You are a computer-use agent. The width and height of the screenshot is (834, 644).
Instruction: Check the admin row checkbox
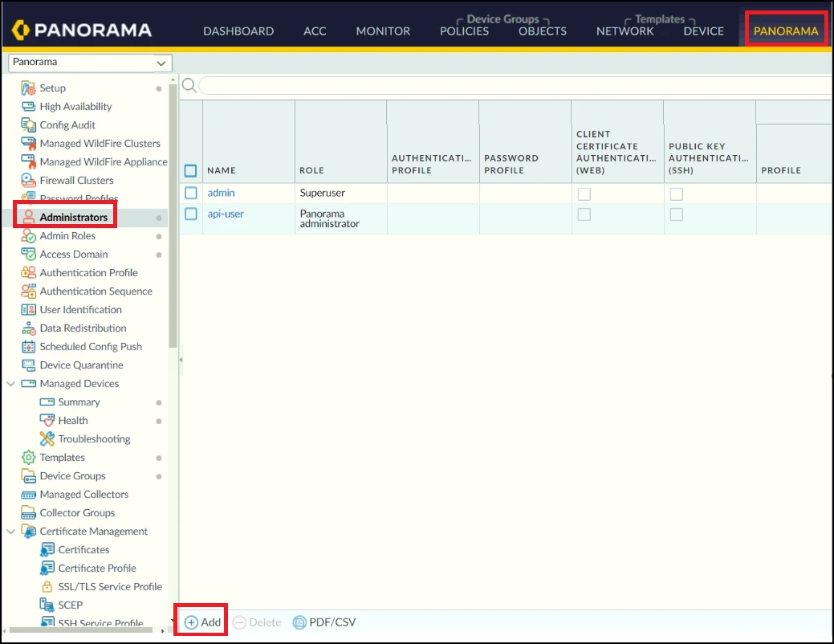click(191, 194)
